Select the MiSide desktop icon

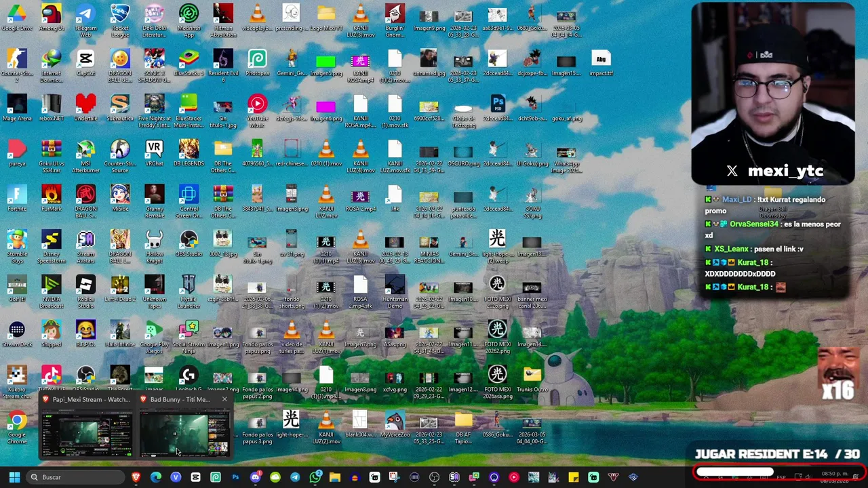coord(120,199)
